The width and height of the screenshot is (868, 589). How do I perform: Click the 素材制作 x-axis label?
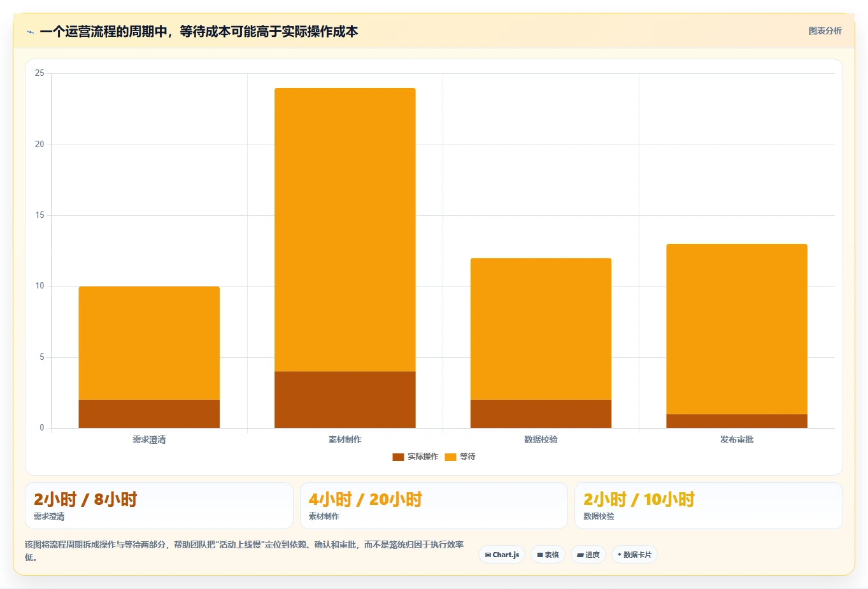(345, 439)
